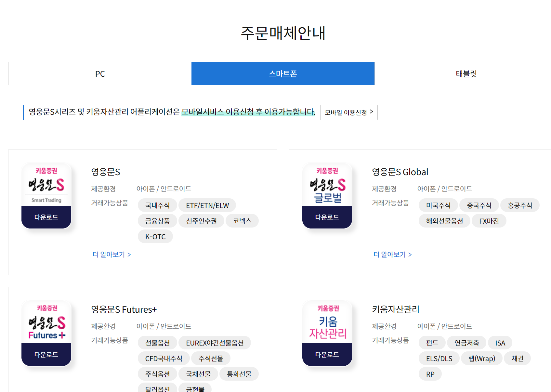Click the 신주인수권 tag
The width and height of the screenshot is (551, 392).
[x=201, y=221]
